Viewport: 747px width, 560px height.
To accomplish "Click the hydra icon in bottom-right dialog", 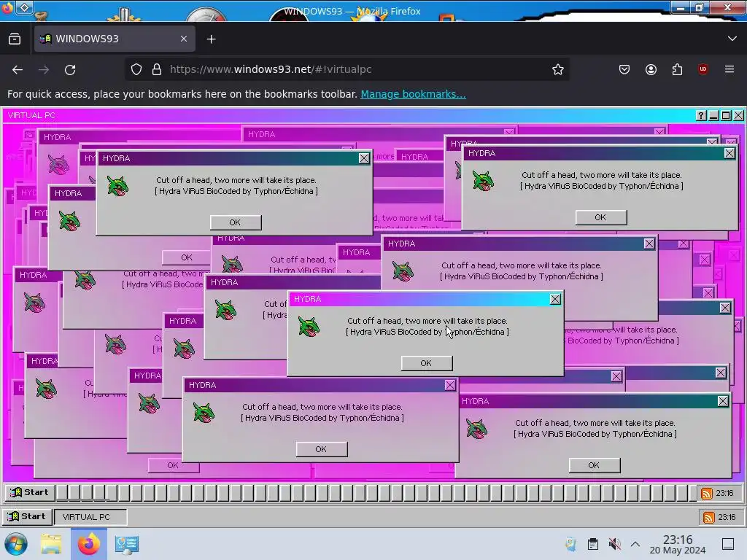I will click(476, 429).
